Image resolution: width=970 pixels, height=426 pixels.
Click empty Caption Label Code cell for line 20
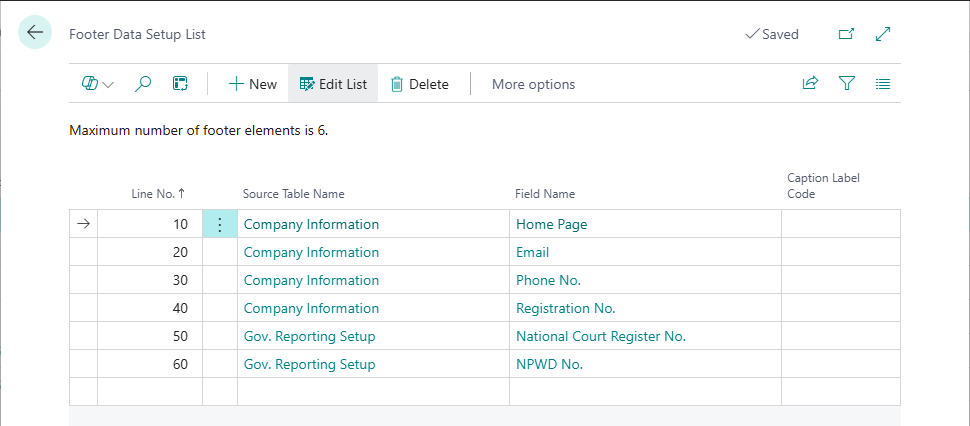tap(840, 252)
